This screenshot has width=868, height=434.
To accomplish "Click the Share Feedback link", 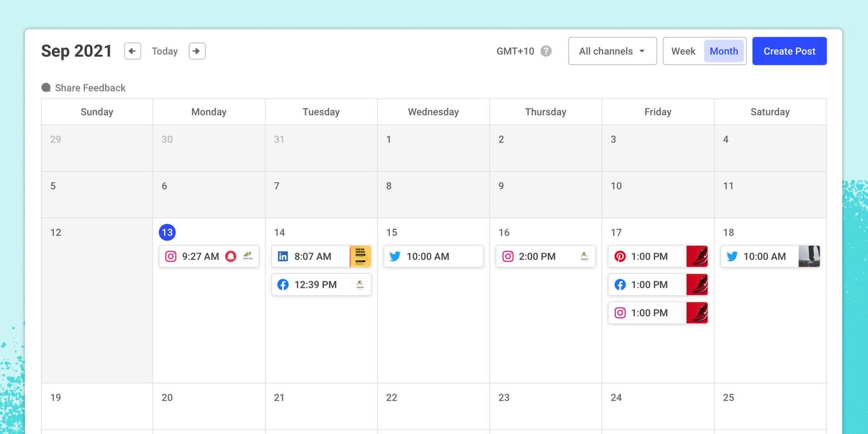I will click(x=90, y=88).
